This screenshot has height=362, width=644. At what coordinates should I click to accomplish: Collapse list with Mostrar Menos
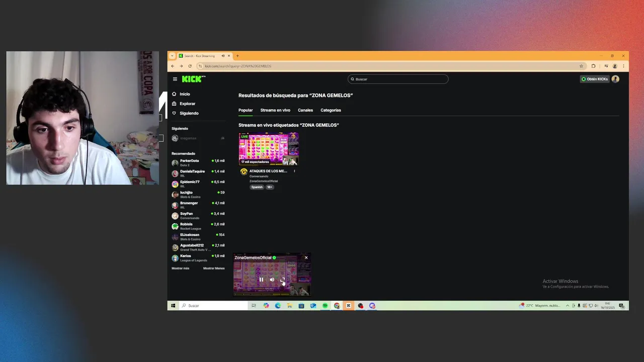pyautogui.click(x=214, y=268)
